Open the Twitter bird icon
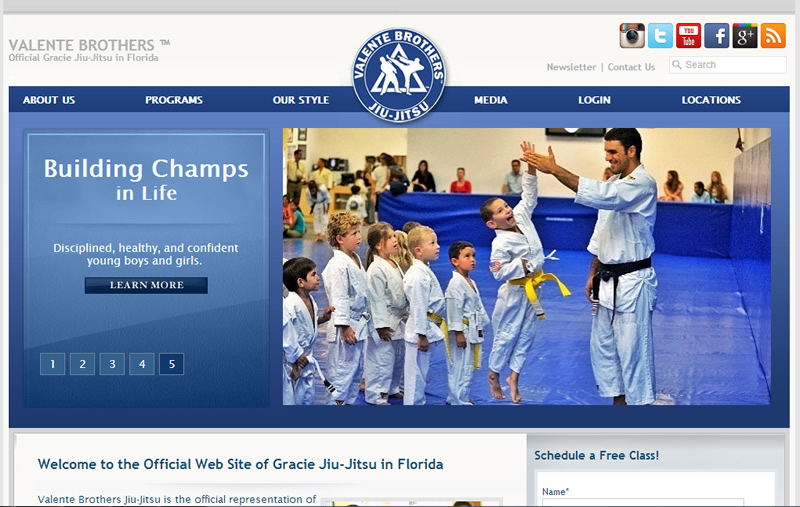This screenshot has width=800, height=507. [660, 36]
